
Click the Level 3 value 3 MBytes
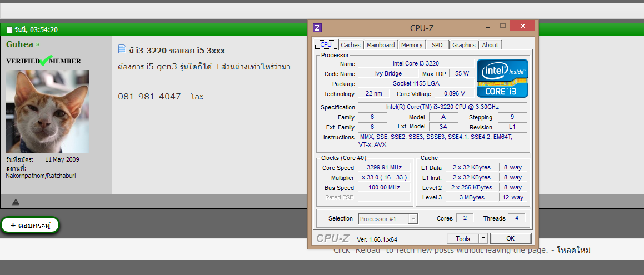(472, 197)
